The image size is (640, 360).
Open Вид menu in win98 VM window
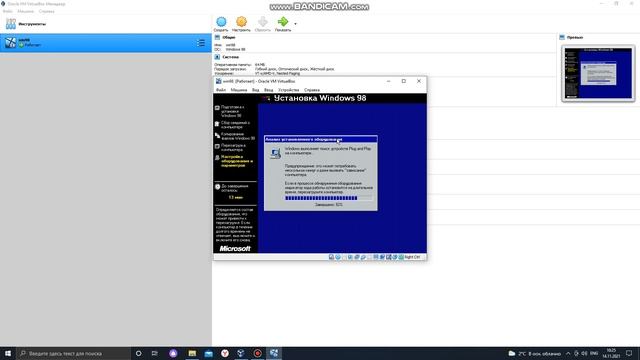(x=256, y=90)
